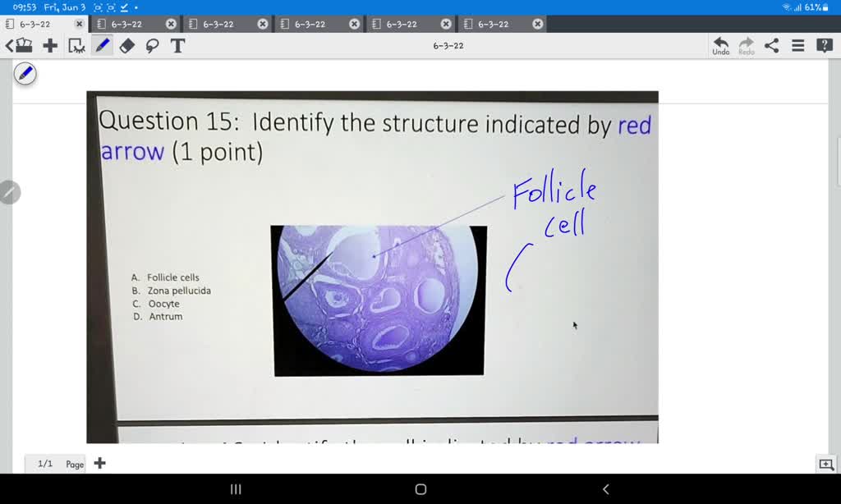
Task: Tap the Undo icon
Action: 719,44
